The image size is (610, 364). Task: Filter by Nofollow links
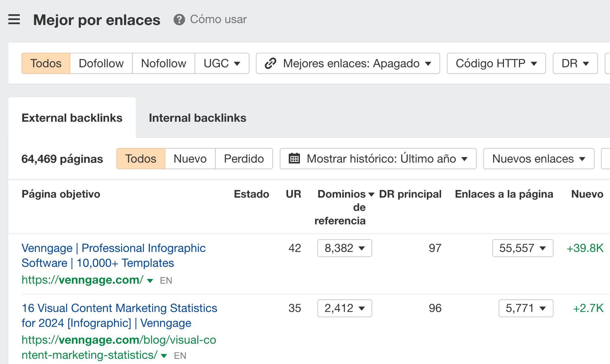(164, 63)
